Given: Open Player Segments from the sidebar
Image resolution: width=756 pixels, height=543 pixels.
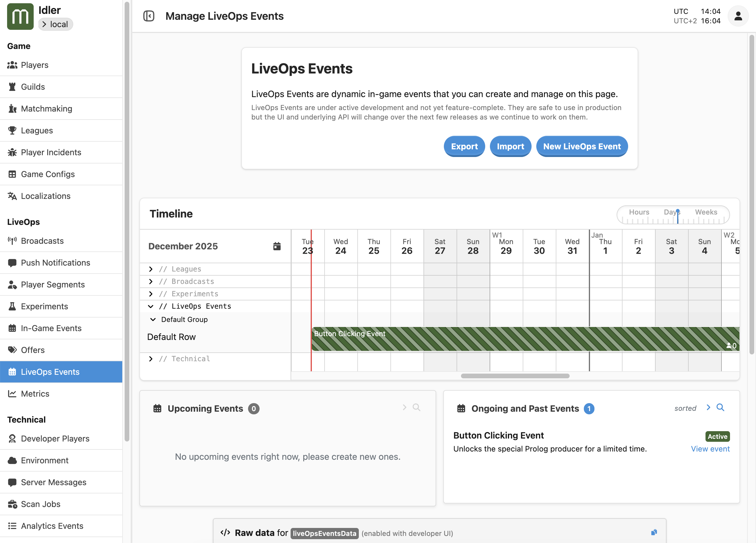Looking at the screenshot, I should coord(53,284).
